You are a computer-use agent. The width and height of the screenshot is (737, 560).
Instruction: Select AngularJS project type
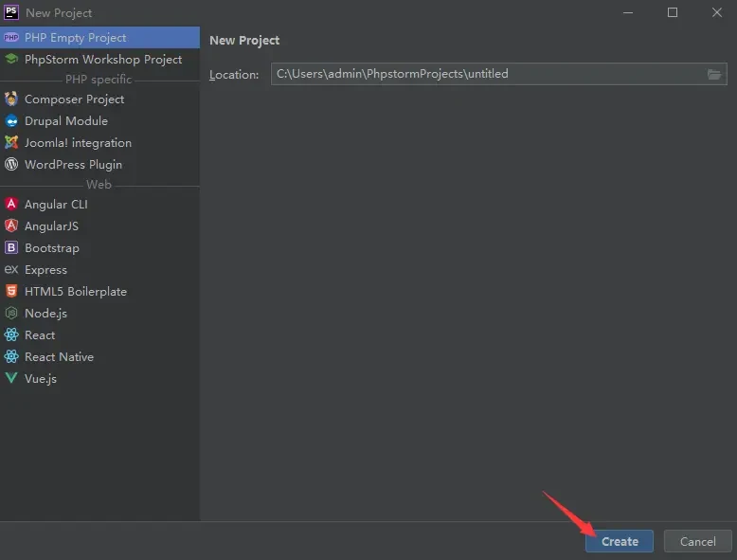pos(99,226)
